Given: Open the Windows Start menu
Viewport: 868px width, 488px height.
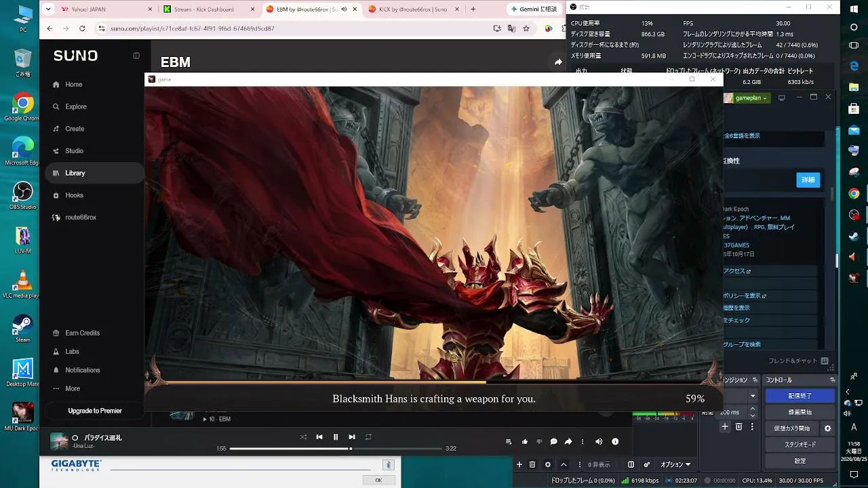Looking at the screenshot, I should pos(854,9).
